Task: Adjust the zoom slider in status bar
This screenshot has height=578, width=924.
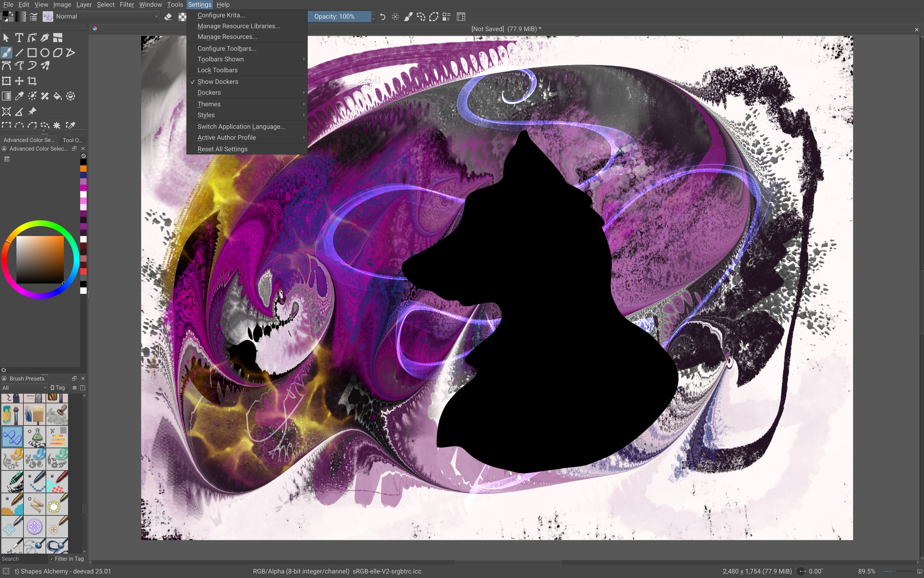Action: pyautogui.click(x=898, y=571)
